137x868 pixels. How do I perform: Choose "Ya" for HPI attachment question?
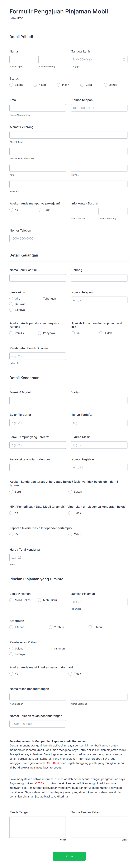point(11,513)
